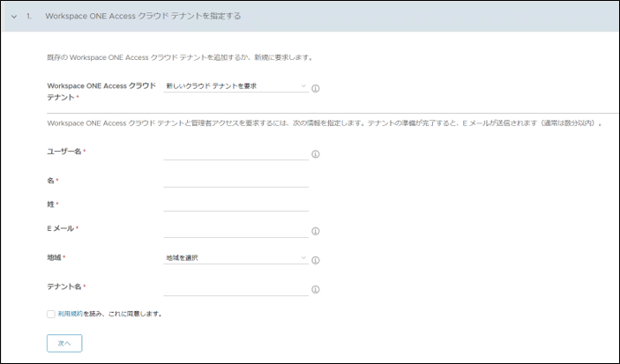620x364 pixels.
Task: Click the テナント名 field label
Action: [64, 286]
